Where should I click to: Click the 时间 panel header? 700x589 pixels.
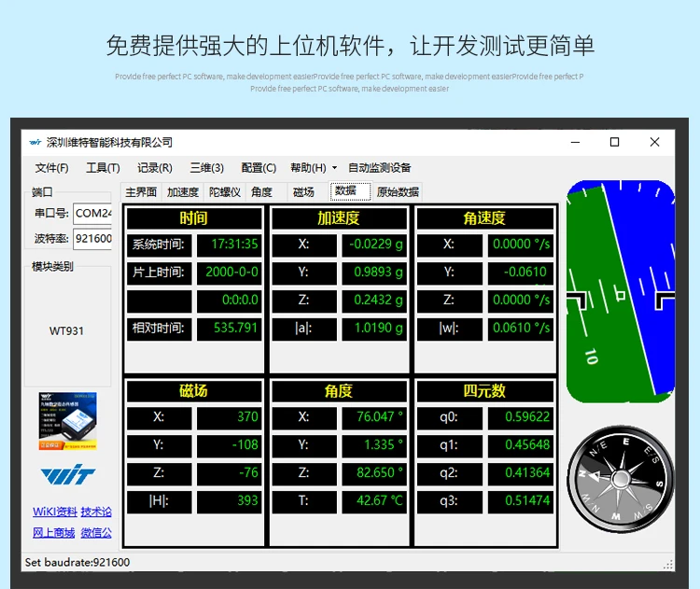click(x=194, y=218)
